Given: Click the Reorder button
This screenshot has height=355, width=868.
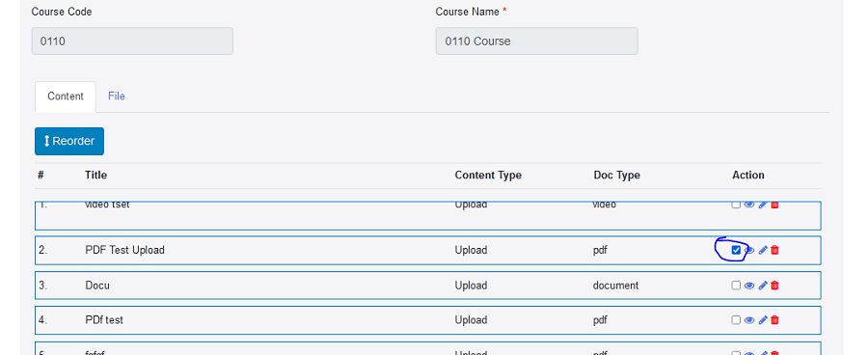Looking at the screenshot, I should click(69, 141).
